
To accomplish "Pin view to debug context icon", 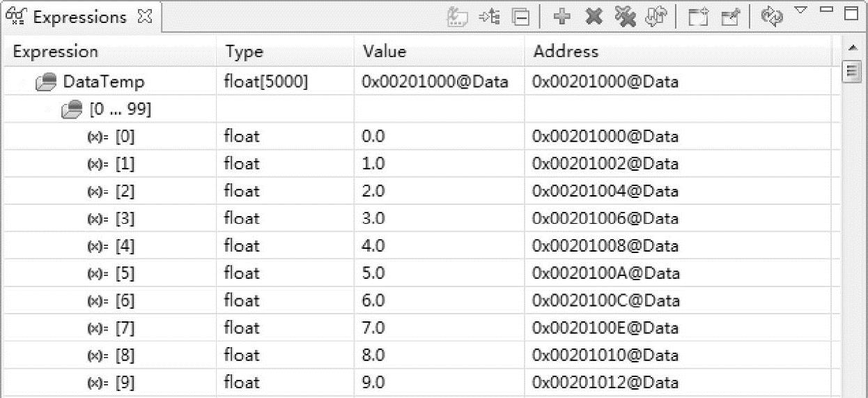I will 729,16.
